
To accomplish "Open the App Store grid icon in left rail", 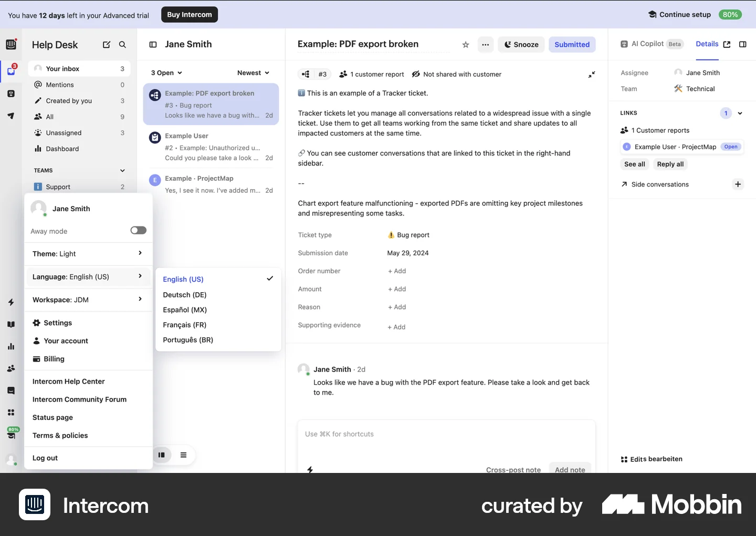I will coord(11,413).
